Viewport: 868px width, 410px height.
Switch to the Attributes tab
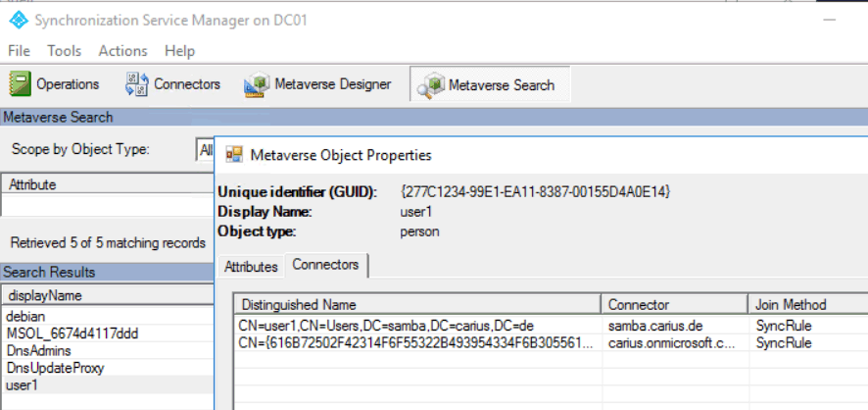point(251,267)
